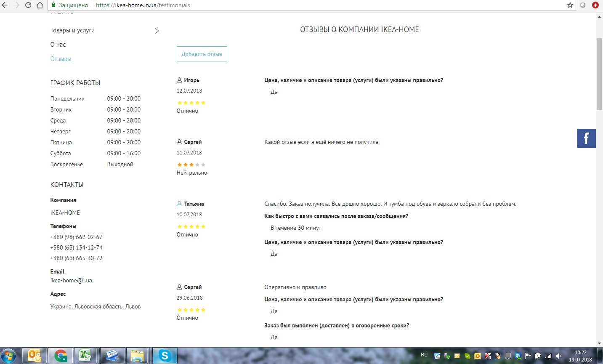603x364 pixels.
Task: Bookmark this page with the star icon
Action: click(x=570, y=5)
